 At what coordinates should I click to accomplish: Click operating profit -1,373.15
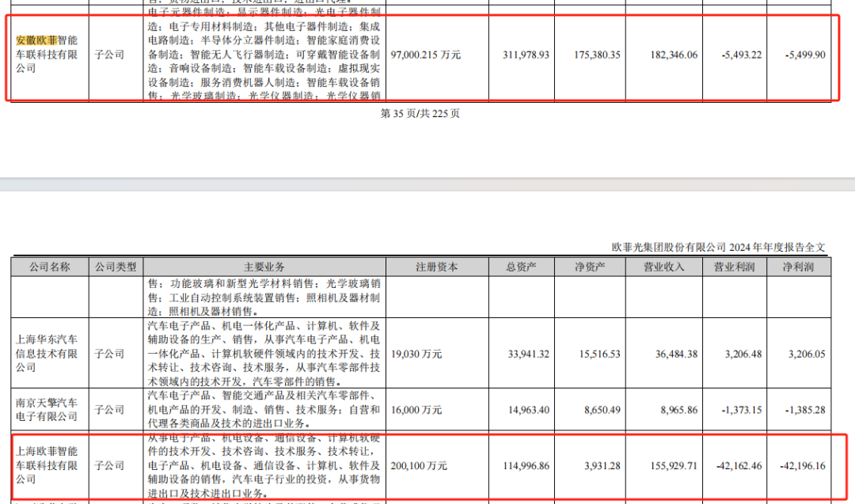741,410
